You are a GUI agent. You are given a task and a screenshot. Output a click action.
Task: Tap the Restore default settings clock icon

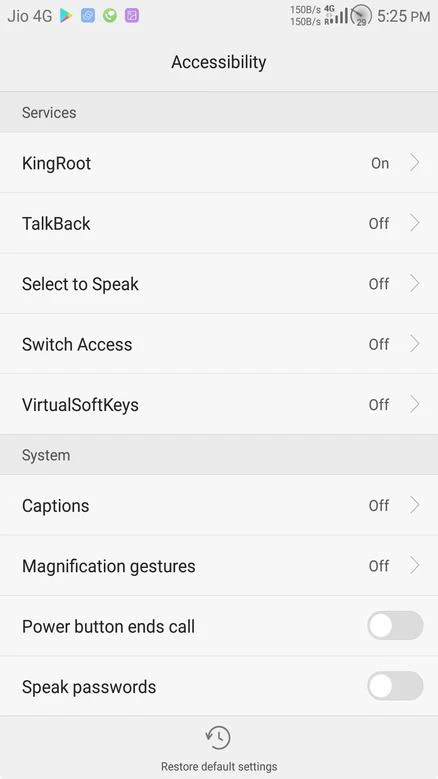tap(219, 737)
